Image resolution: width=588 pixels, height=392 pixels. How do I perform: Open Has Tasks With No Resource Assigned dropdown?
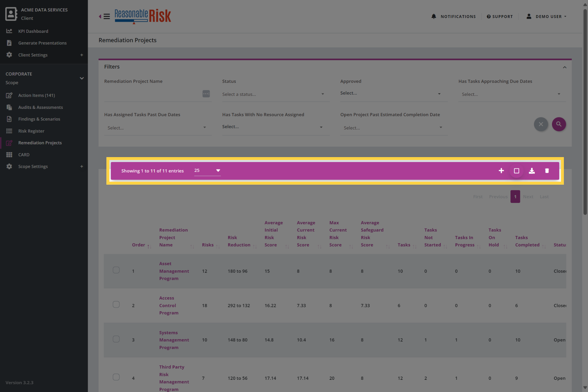(276, 127)
